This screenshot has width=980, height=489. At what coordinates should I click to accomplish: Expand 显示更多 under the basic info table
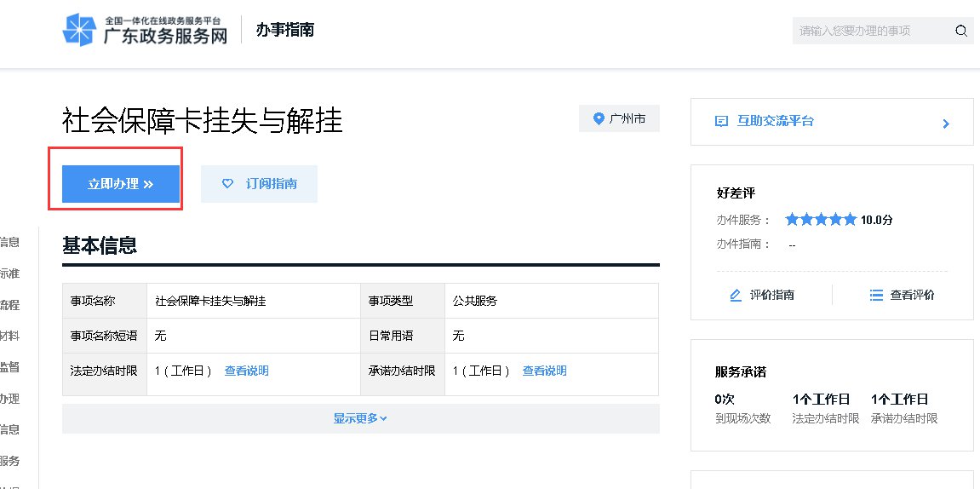360,418
